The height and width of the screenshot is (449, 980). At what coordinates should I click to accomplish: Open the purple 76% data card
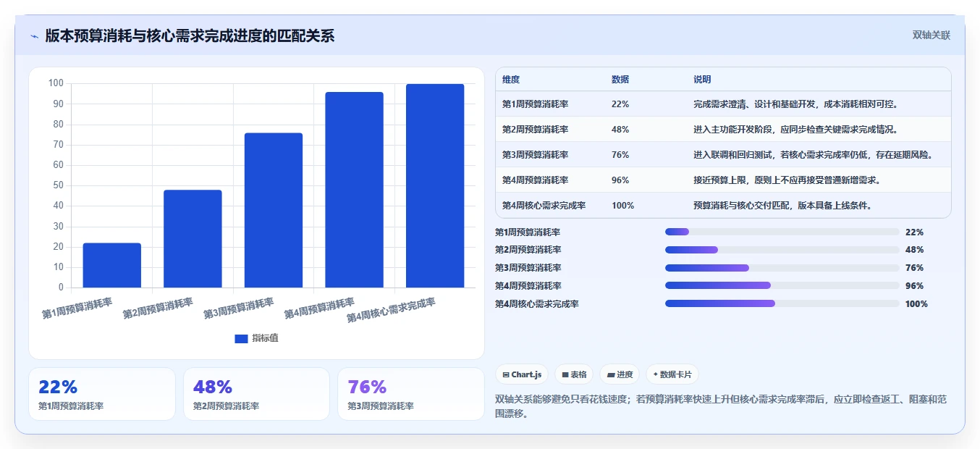click(x=411, y=394)
